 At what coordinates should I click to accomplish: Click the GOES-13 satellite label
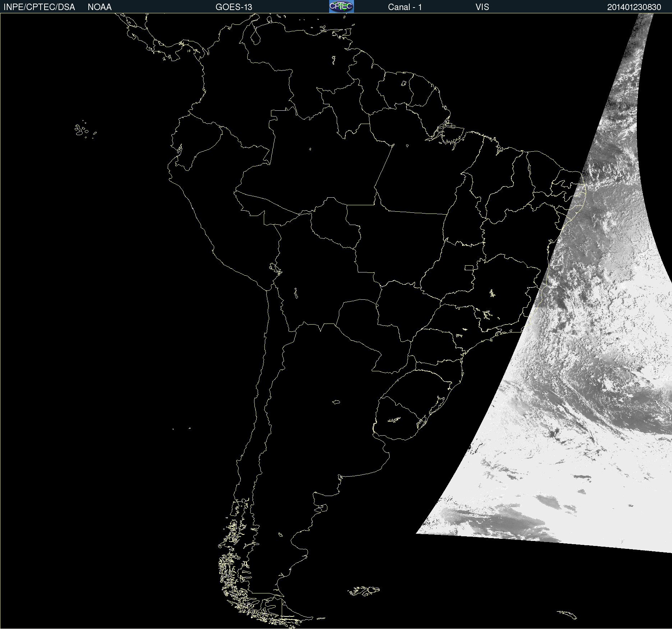point(234,7)
